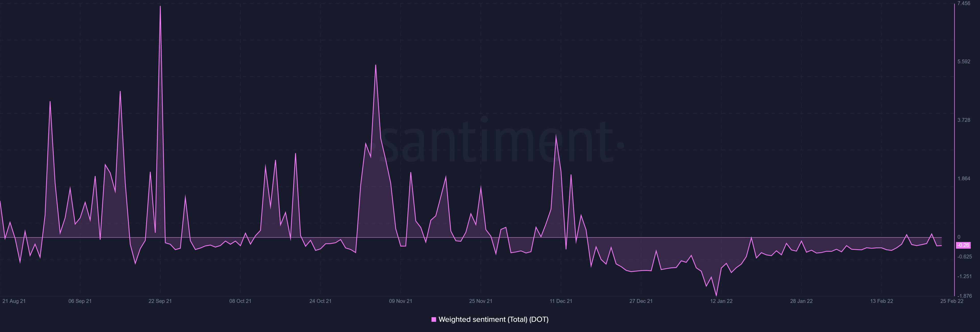Viewport: 980px width, 332px height.
Task: Click the 3.728 y-axis value
Action: [964, 120]
